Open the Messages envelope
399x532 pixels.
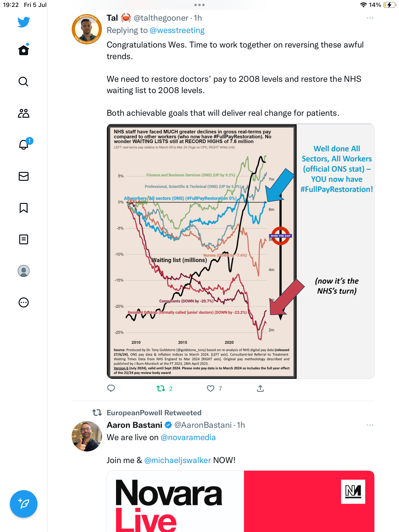(24, 176)
